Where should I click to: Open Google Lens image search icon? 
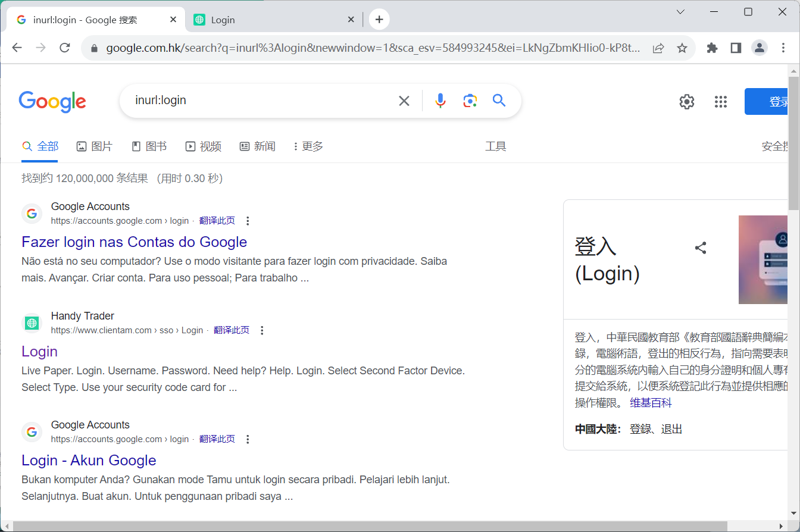(x=470, y=101)
